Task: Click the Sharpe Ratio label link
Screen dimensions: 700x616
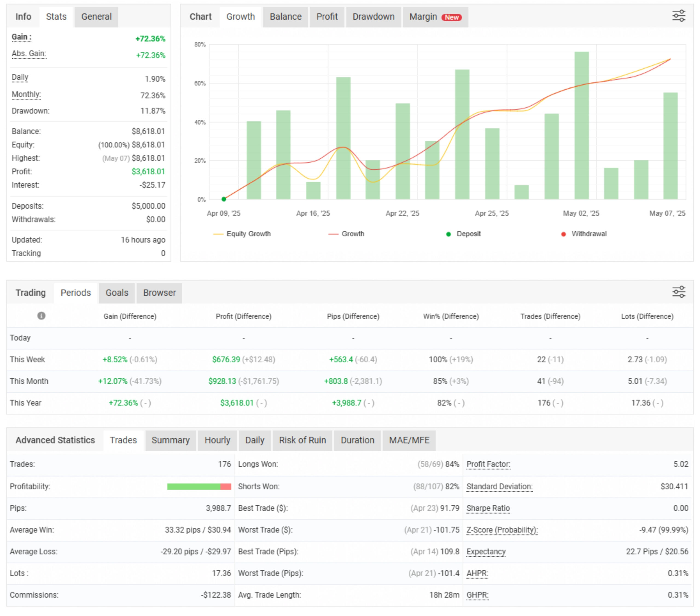Action: tap(488, 508)
